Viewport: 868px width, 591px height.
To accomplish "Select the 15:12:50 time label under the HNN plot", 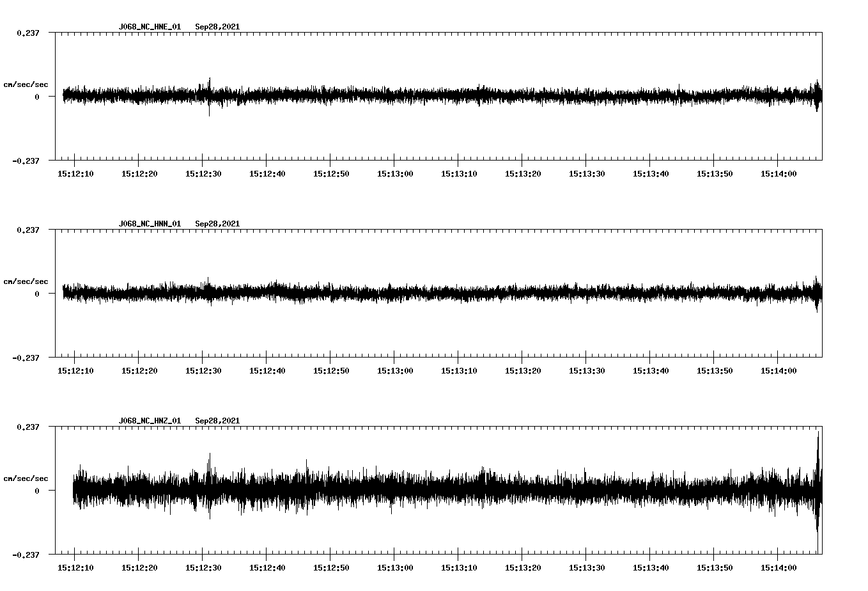I will tap(331, 370).
